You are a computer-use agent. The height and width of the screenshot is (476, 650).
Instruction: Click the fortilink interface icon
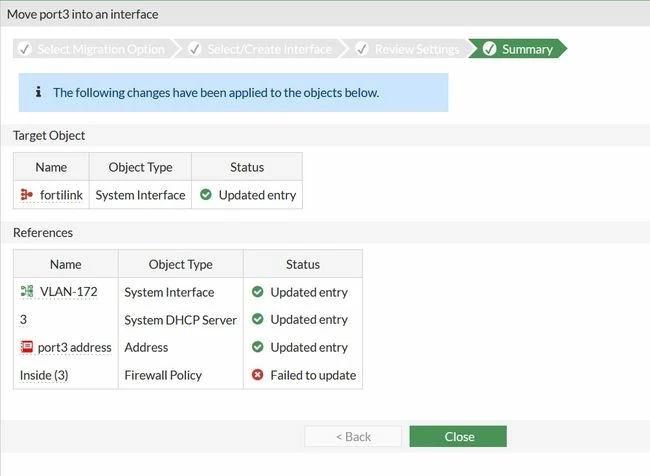(x=27, y=194)
